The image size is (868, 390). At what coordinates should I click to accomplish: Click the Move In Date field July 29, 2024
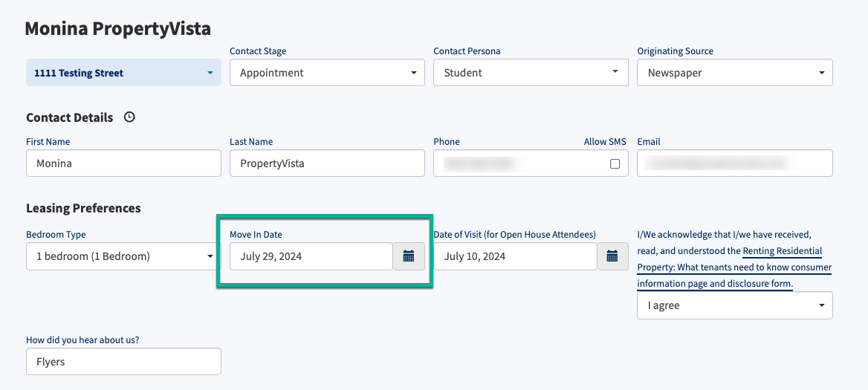[x=311, y=256]
